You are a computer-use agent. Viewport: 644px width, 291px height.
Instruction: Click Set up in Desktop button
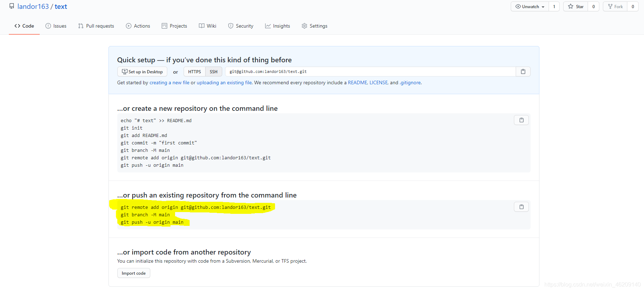pos(142,72)
